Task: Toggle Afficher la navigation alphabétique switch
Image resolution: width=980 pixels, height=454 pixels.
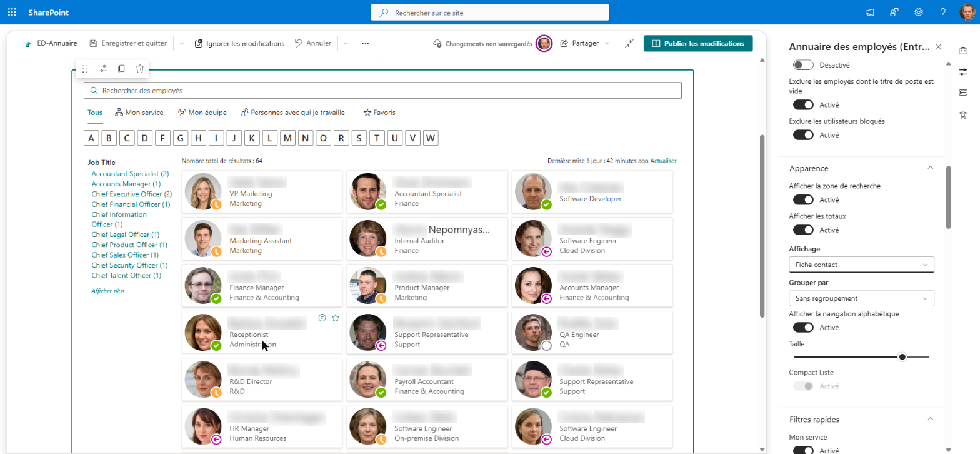Action: [803, 327]
